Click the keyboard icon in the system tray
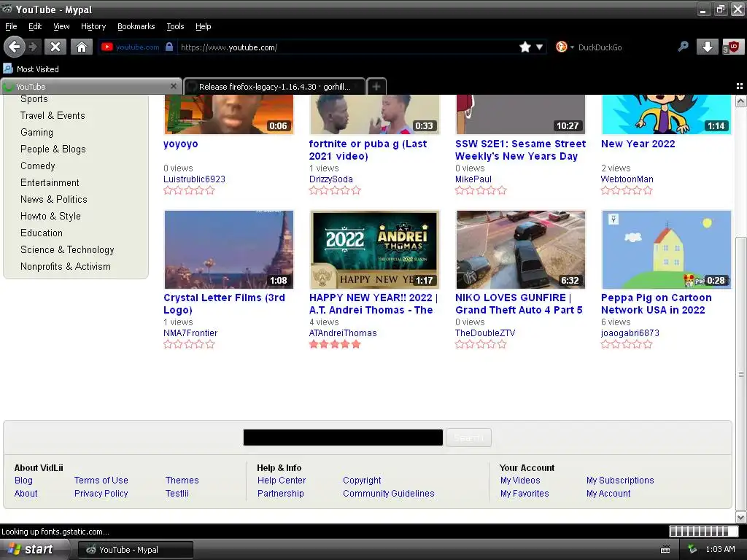 (x=665, y=550)
